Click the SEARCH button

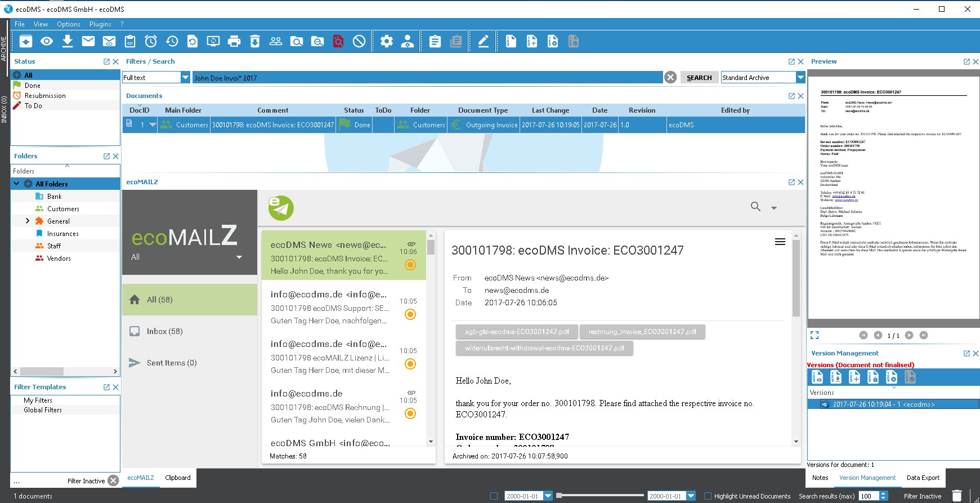(700, 78)
